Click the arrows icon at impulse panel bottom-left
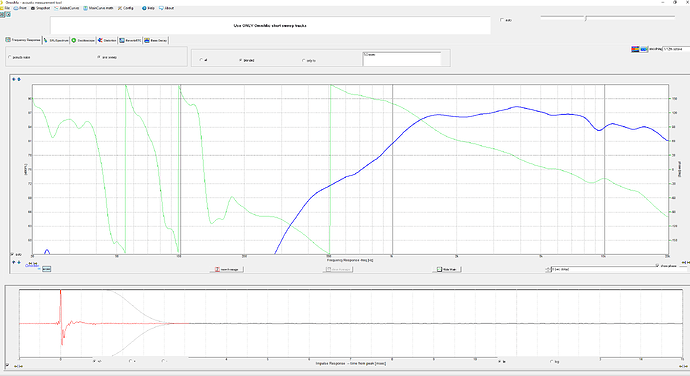The height and width of the screenshot is (376, 690). click(x=18, y=366)
